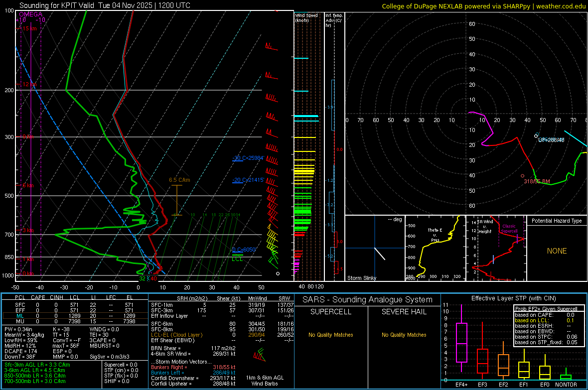Click the K = -38 index value
The image size is (588, 390).
[x=61, y=329]
